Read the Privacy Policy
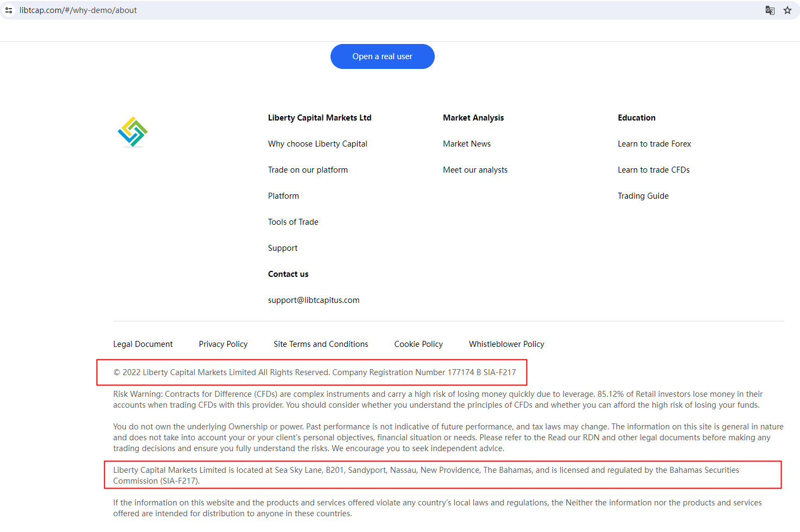 pos(223,344)
